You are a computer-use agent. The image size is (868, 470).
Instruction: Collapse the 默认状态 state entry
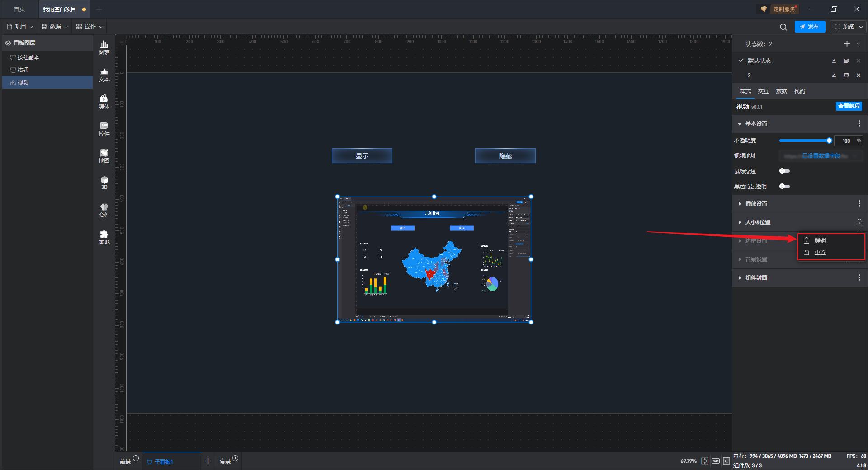741,61
